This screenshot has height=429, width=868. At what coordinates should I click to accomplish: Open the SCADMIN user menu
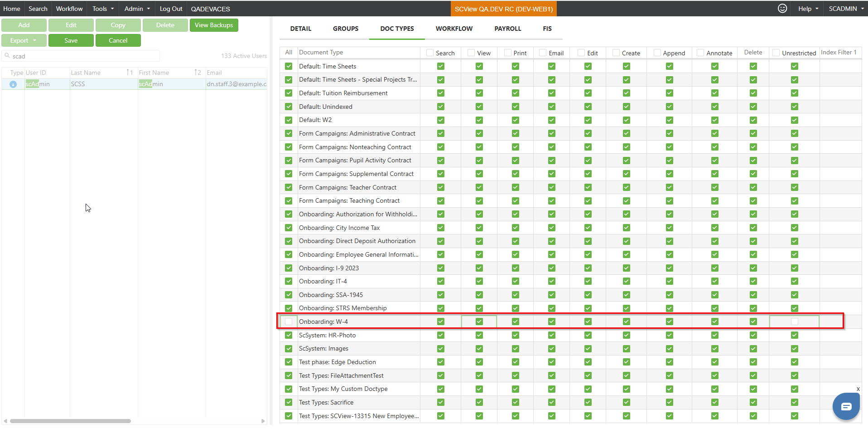click(x=846, y=9)
